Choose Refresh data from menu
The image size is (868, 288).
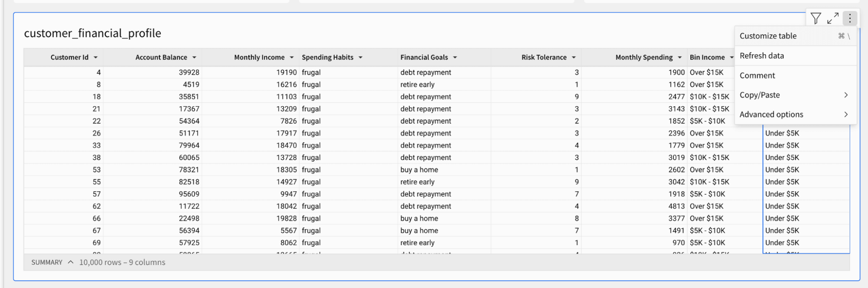click(x=762, y=56)
